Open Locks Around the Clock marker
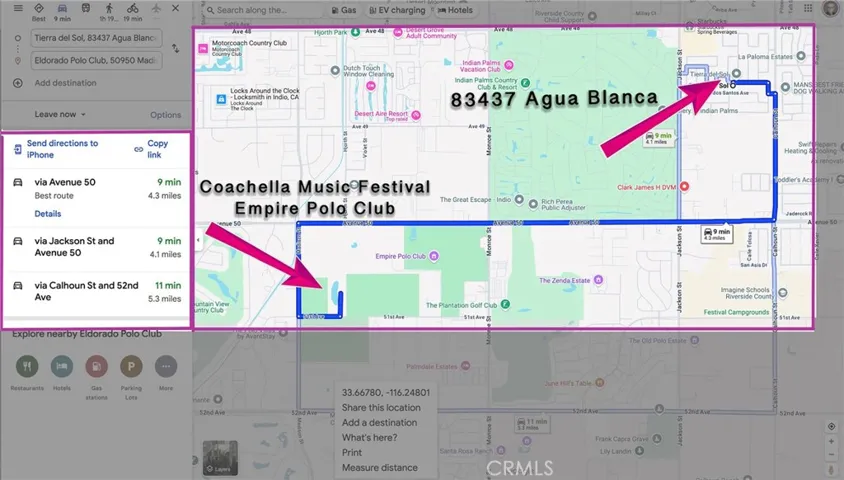The height and width of the screenshot is (480, 844). click(x=221, y=99)
